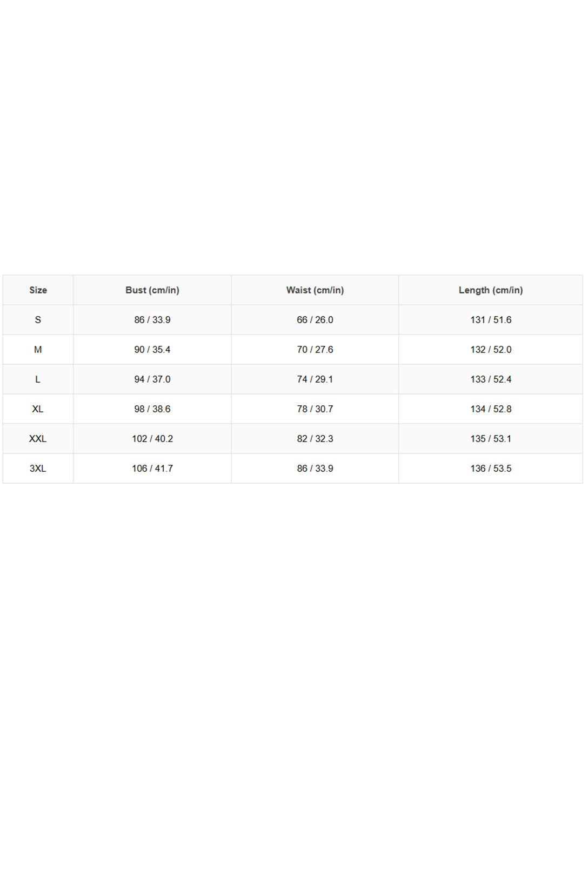Click the waist value 82 / 32.3
The image size is (588, 882).
pos(315,439)
